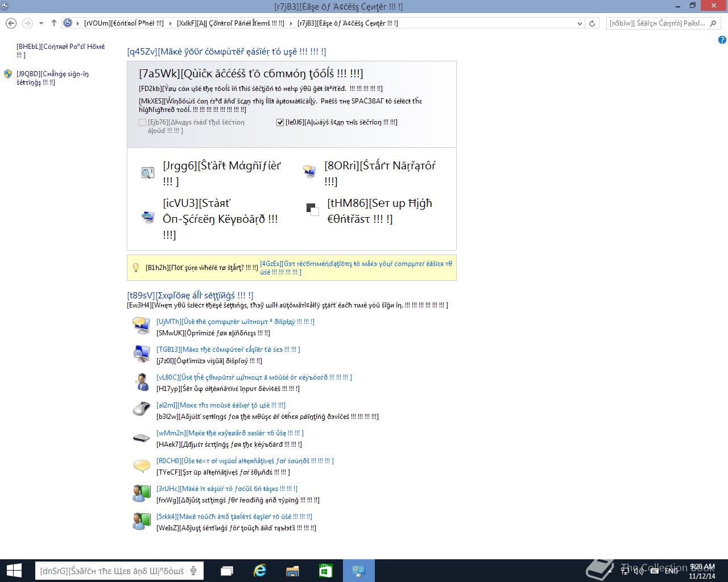Open the Change sign-in settings link

click(x=52, y=78)
